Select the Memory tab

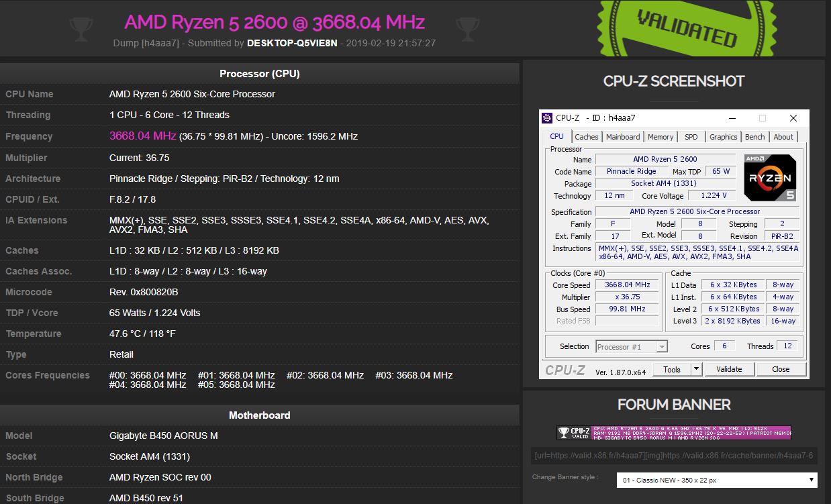tap(661, 137)
